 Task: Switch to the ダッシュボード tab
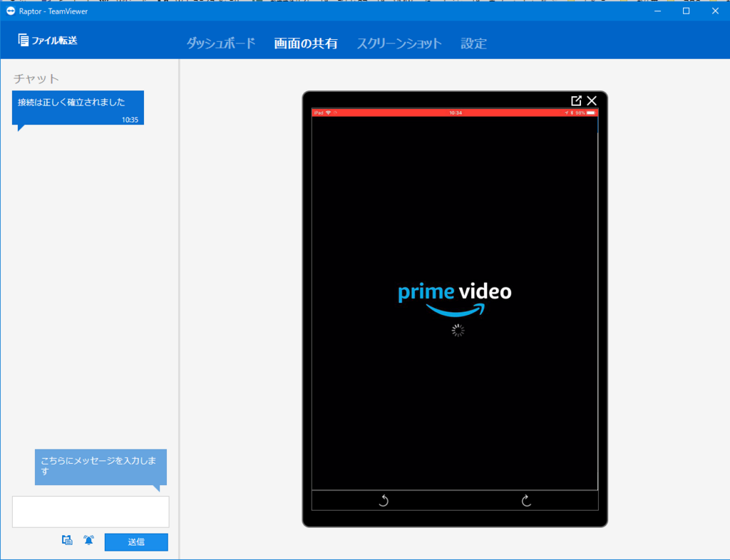tap(221, 43)
